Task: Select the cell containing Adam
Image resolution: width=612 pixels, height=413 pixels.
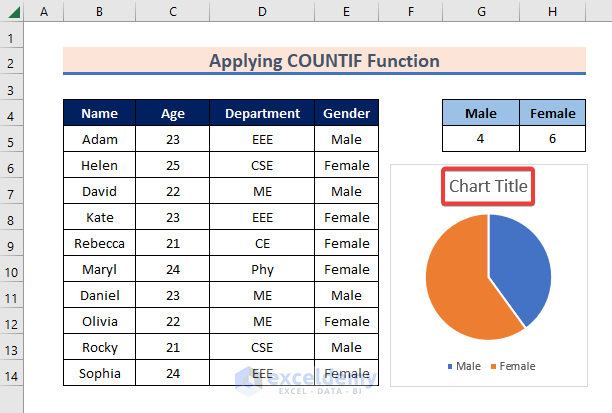Action: (x=100, y=139)
